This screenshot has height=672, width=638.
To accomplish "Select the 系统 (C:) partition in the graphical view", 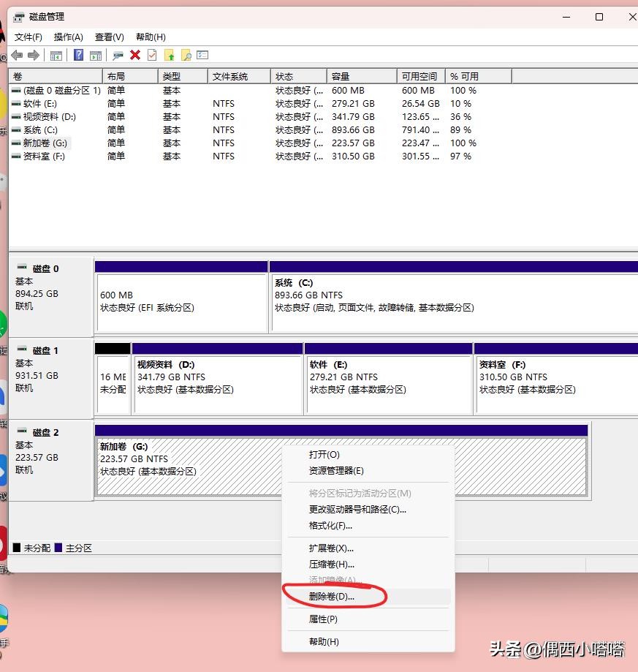I will tap(438, 292).
